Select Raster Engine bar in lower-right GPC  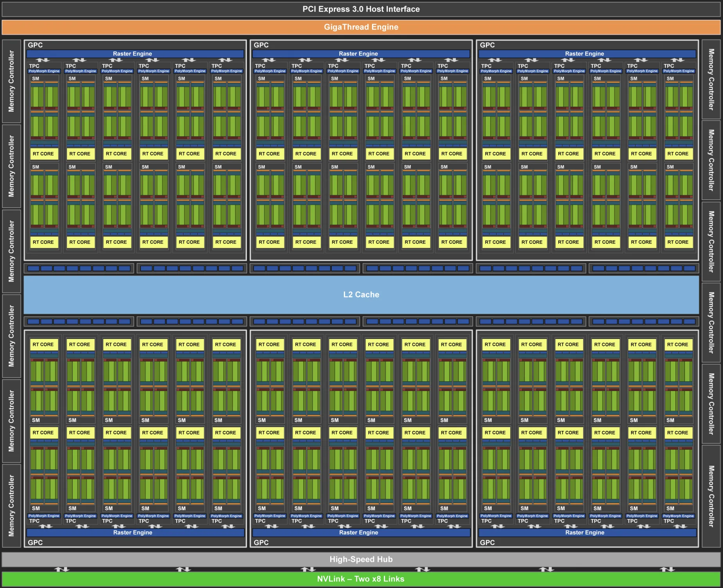[588, 532]
